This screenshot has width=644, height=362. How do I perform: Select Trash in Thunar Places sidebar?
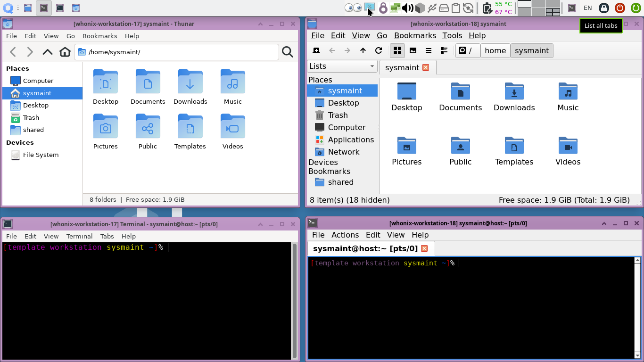click(31, 117)
